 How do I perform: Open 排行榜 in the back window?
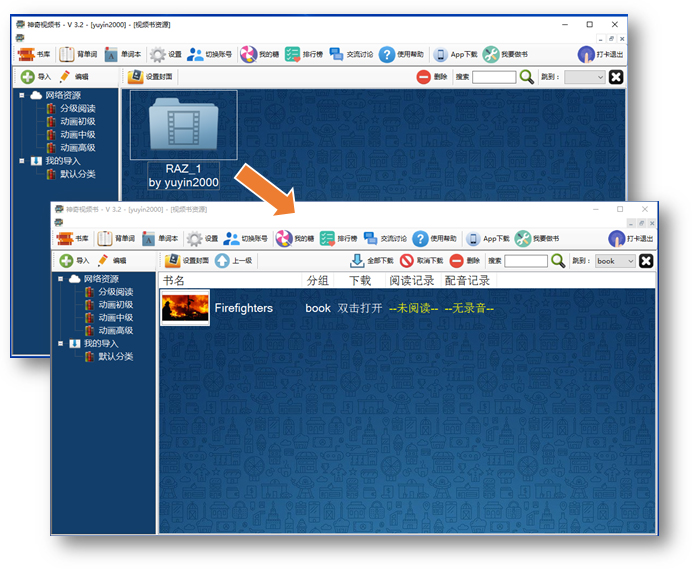(304, 54)
